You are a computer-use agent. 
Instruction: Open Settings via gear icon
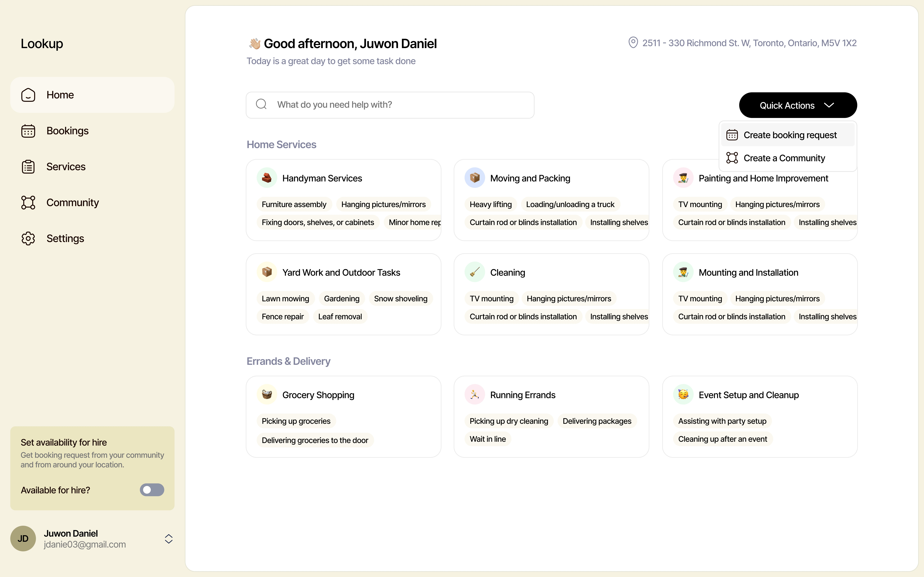[28, 238]
